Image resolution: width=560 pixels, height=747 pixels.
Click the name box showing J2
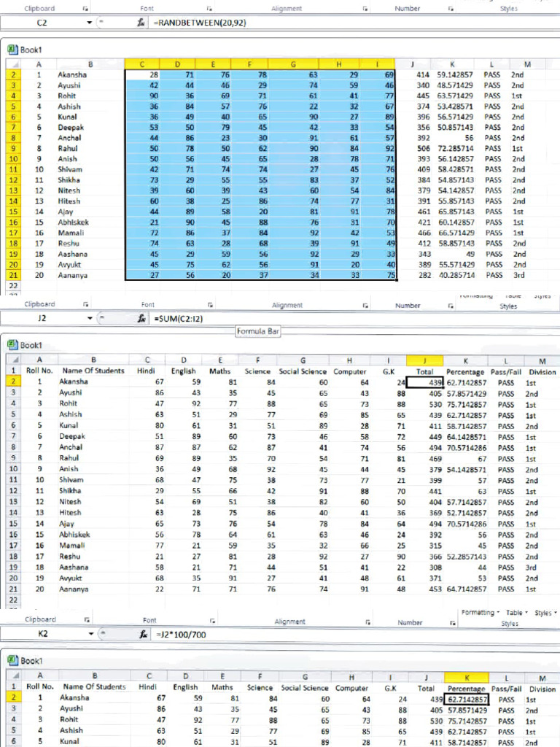pos(42,318)
